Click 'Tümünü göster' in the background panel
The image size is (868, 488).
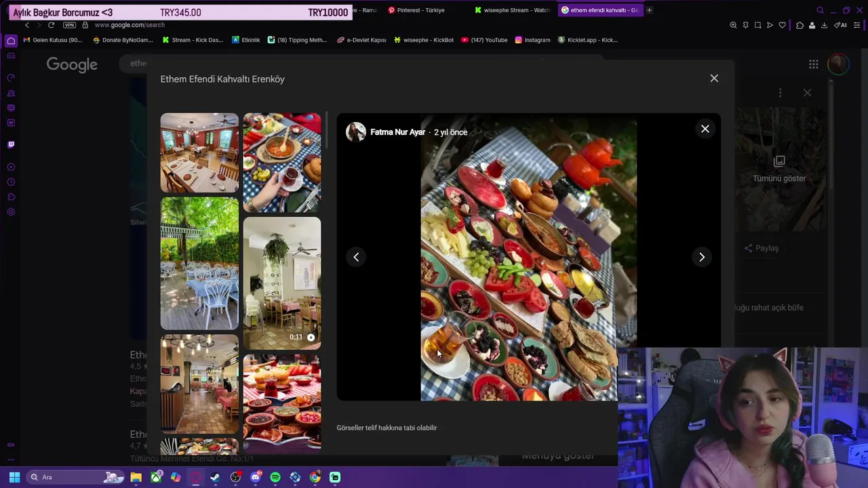(779, 178)
